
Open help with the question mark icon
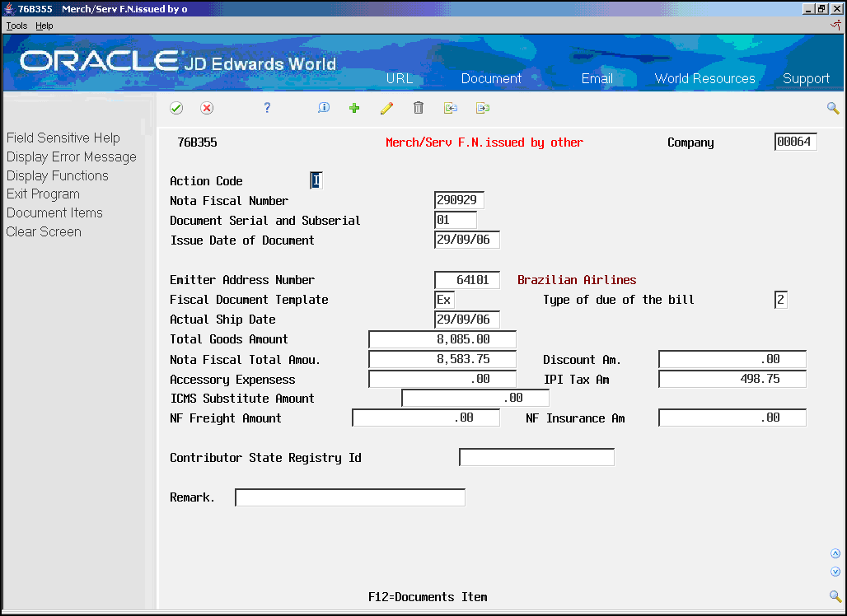(267, 108)
